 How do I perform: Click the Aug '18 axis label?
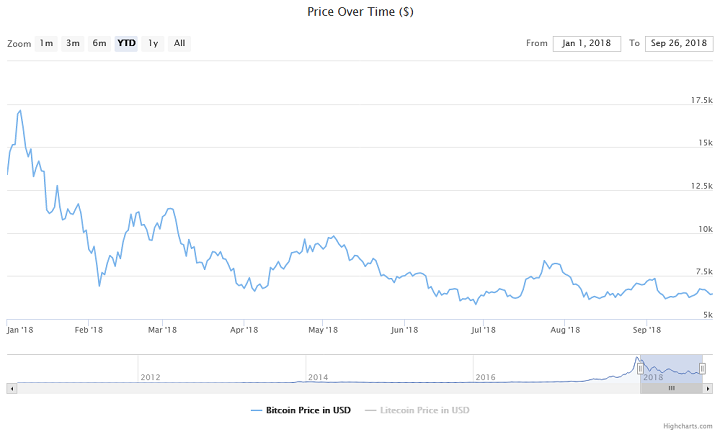pos(565,330)
